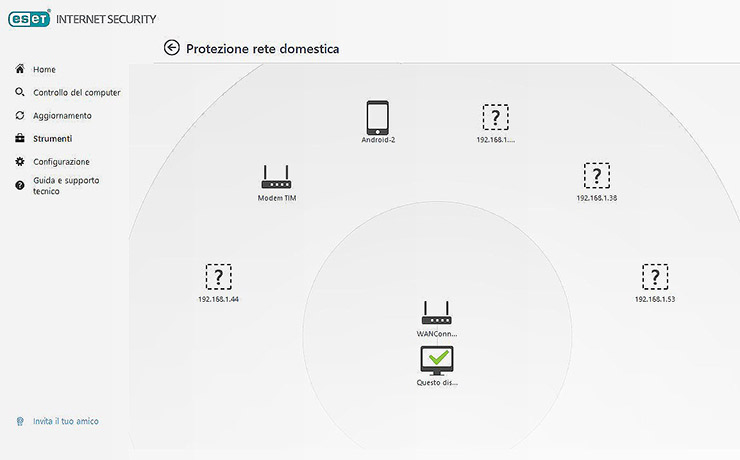Click the truncated 192.168.1.... address label

(x=496, y=140)
